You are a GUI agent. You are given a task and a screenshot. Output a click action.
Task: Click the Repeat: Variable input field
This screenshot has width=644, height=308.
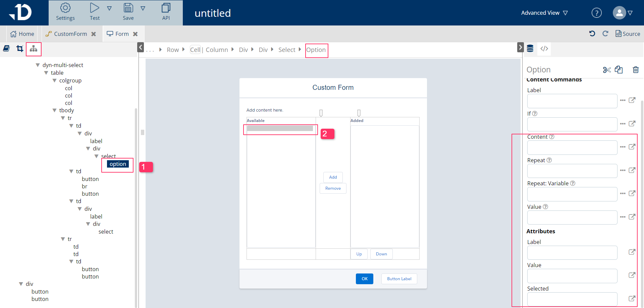(x=572, y=194)
